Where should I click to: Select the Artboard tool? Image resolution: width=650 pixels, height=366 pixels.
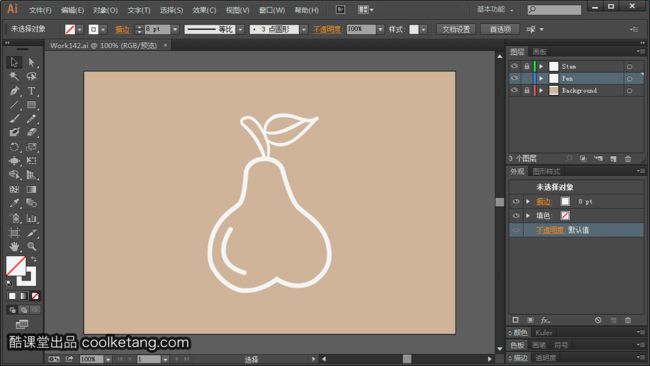tap(14, 233)
